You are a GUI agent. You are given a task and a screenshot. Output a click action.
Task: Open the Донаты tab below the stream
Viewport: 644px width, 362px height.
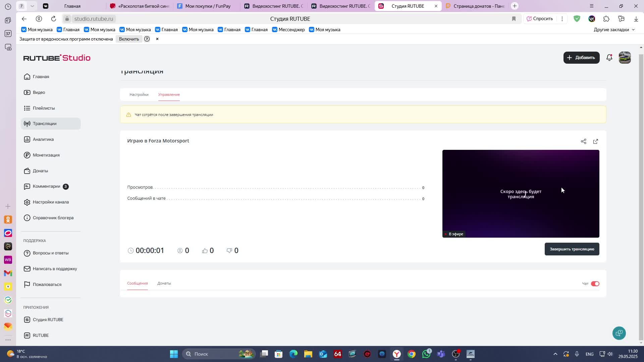coord(164,283)
